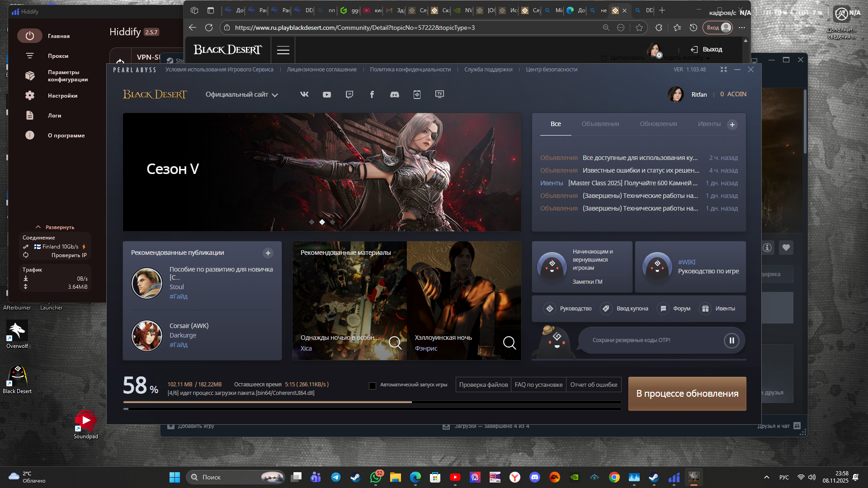
Task: Pause the OTP notice ticker
Action: point(731,341)
